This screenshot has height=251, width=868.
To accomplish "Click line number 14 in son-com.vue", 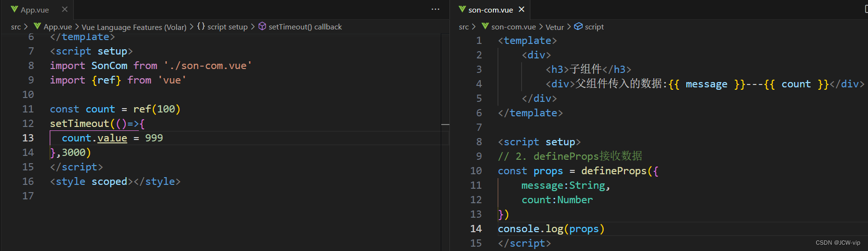I will click(x=476, y=229).
